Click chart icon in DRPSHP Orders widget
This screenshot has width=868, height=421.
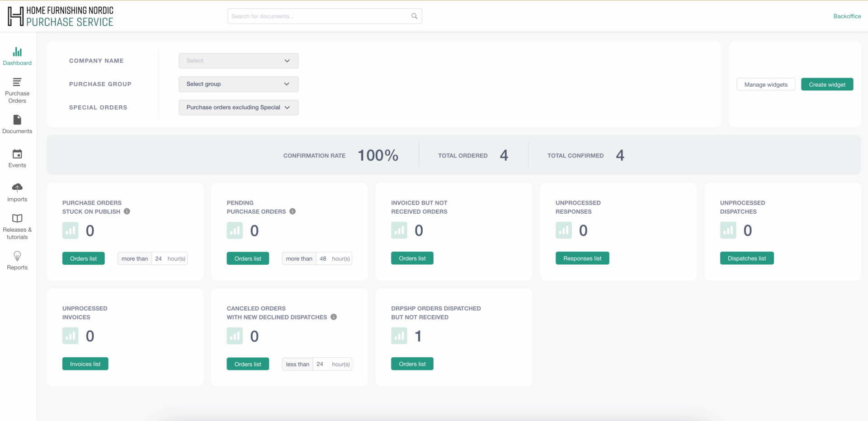point(399,336)
